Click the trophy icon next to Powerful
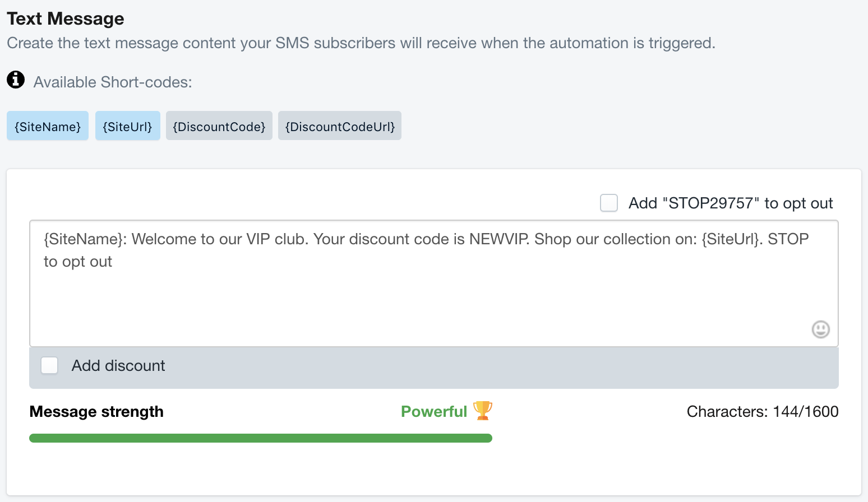Image resolution: width=868 pixels, height=502 pixels. click(482, 411)
